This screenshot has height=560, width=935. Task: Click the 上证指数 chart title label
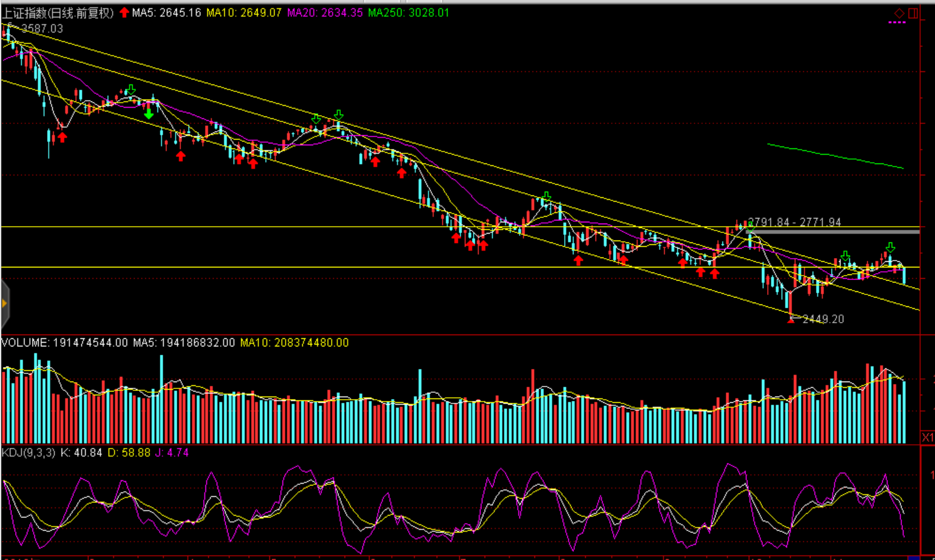click(58, 13)
